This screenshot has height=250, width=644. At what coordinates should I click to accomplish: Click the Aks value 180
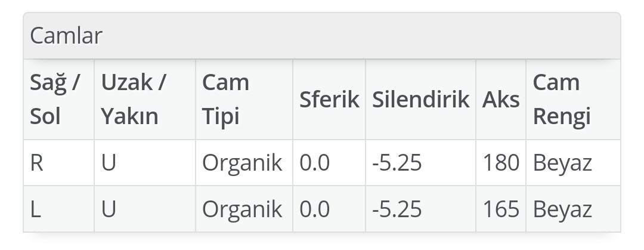501,163
